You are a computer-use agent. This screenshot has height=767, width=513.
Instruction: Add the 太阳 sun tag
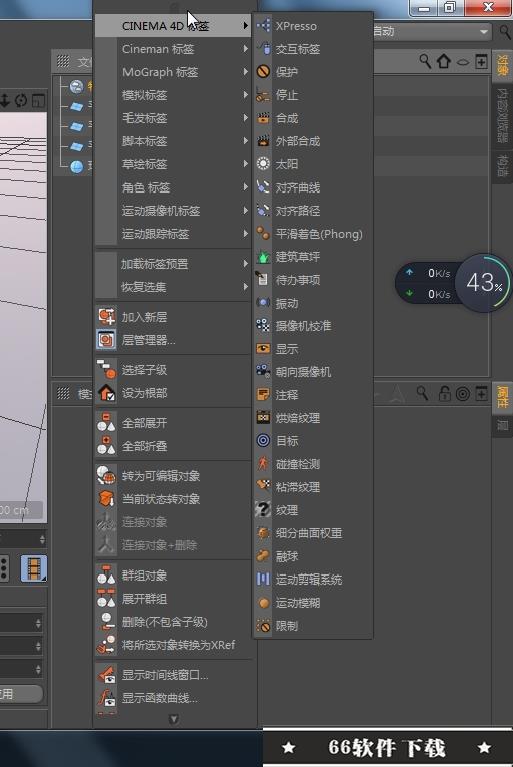(x=312, y=164)
